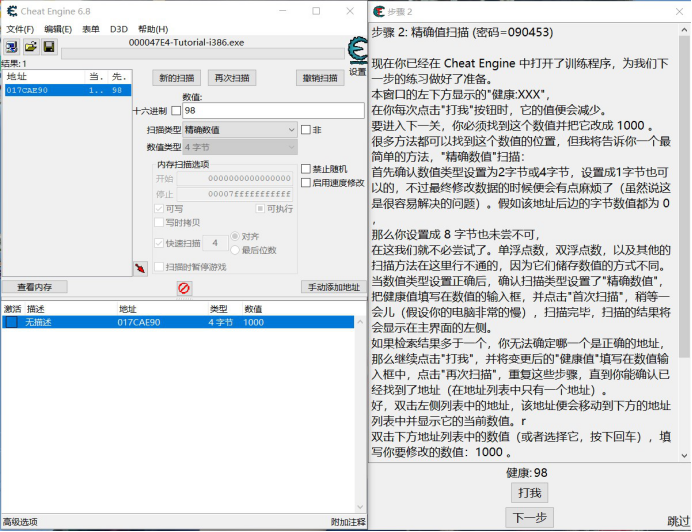Click the 撤销扫描 button
This screenshot has height=532, width=692.
point(320,78)
